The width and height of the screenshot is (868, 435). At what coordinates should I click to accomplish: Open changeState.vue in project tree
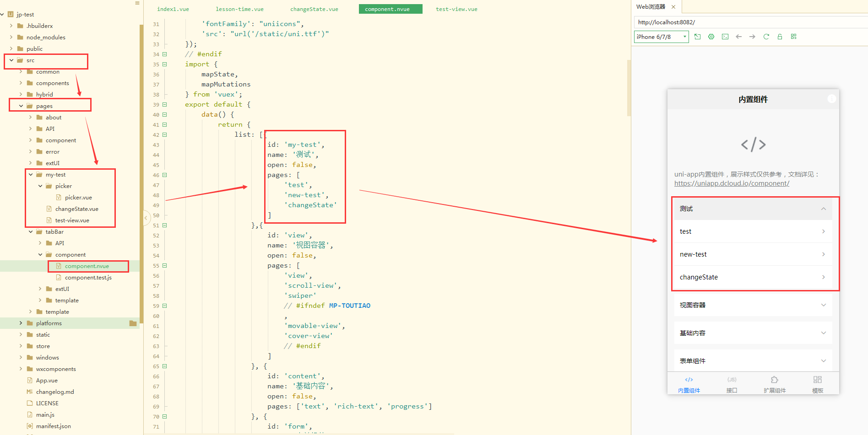[76, 209]
